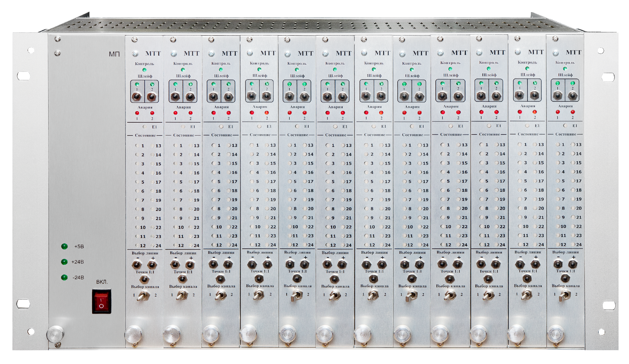Viewport: 629px width, 364px height.
Task: Click E1 indicator LED on eighth MTT module
Action: click(x=412, y=126)
